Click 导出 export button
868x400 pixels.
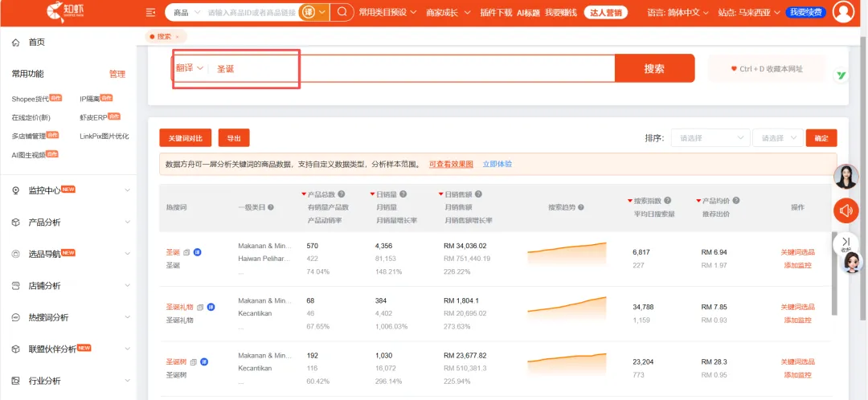coord(234,138)
